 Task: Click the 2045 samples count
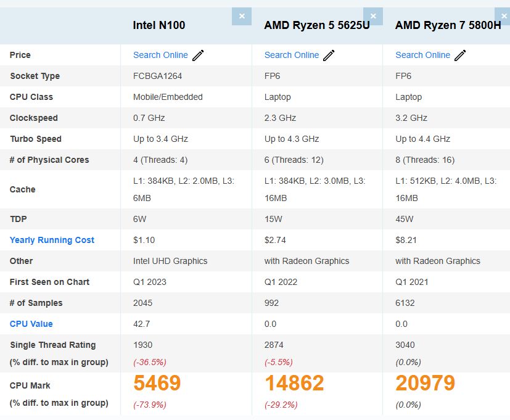pos(142,303)
